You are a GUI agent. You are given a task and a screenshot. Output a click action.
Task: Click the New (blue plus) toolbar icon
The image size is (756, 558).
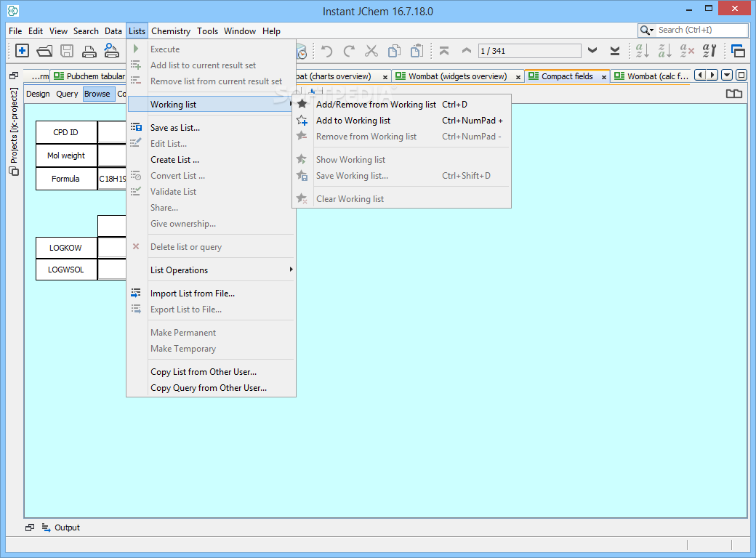tap(23, 51)
